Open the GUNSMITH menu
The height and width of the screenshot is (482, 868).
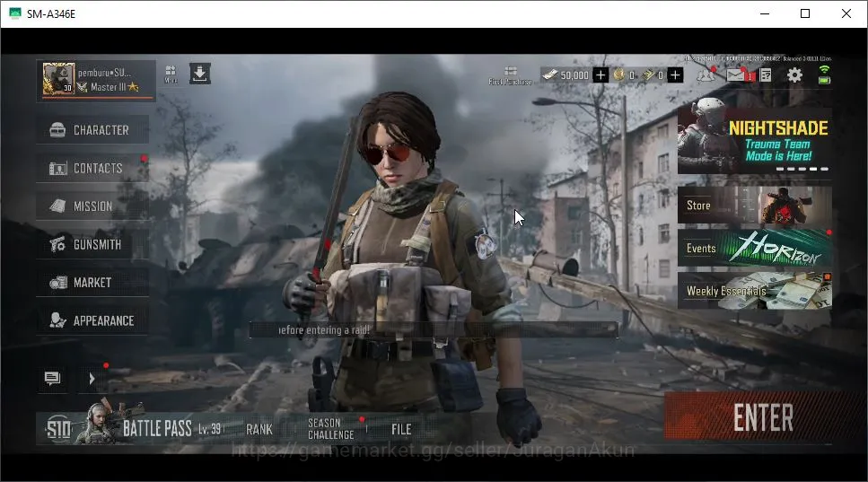92,245
